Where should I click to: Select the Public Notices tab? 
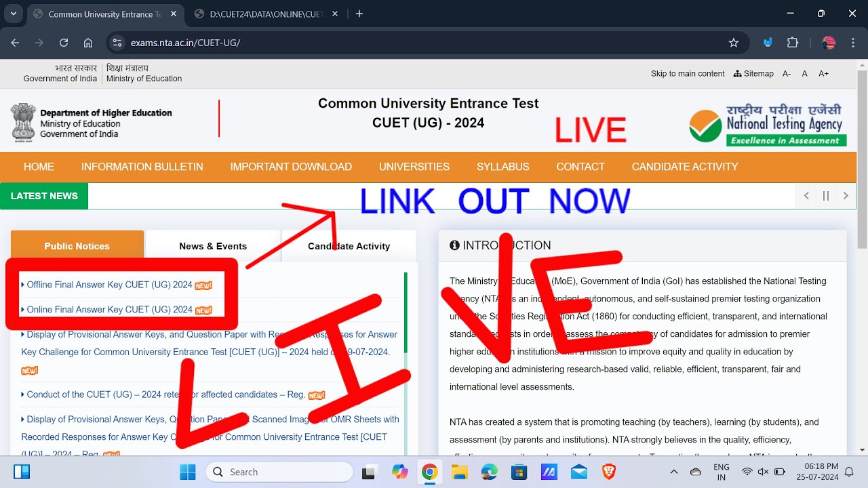click(x=77, y=246)
